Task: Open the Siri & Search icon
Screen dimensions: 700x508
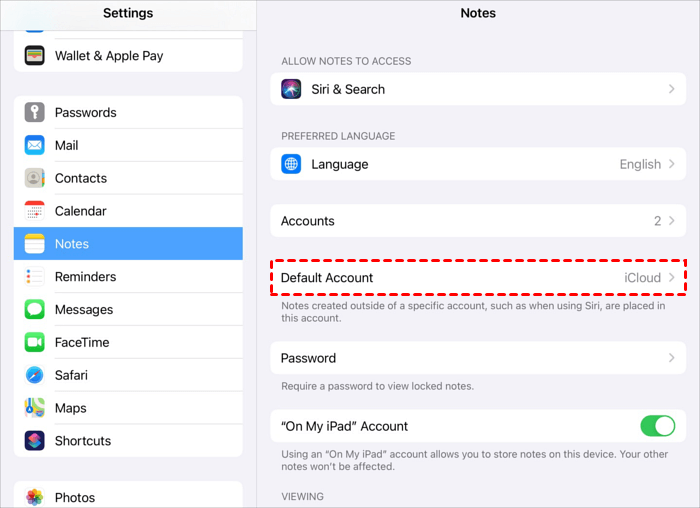Action: 292,89
